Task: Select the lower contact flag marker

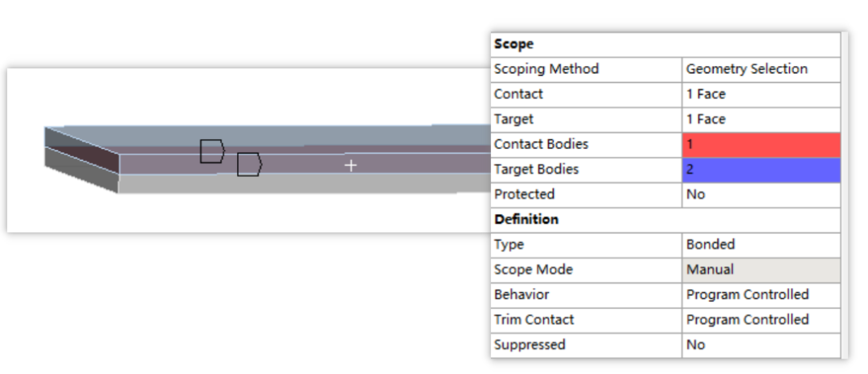Action: coord(249,165)
